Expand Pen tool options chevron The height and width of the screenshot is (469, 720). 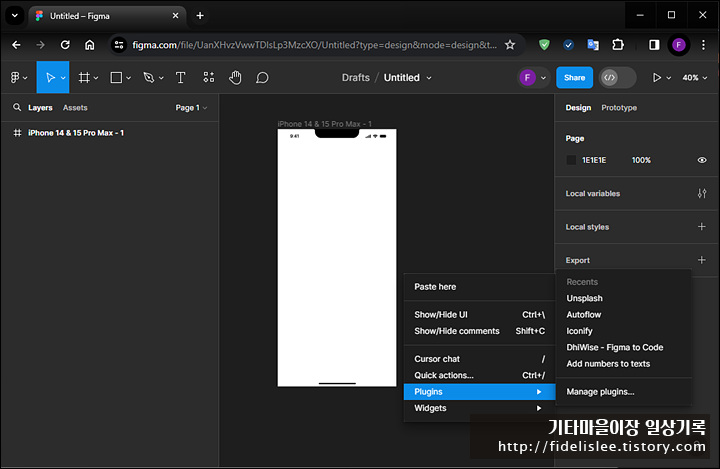click(x=161, y=78)
